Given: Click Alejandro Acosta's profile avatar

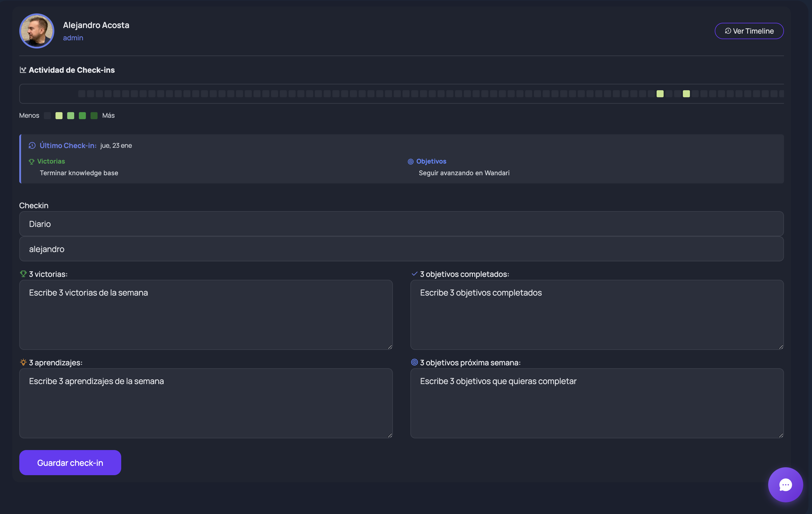Looking at the screenshot, I should [x=37, y=31].
